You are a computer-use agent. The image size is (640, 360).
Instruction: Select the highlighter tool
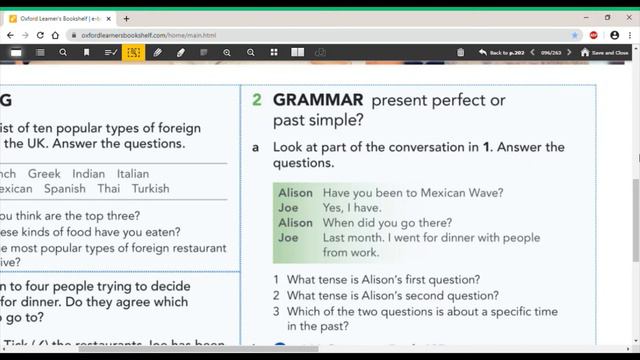pos(181,52)
